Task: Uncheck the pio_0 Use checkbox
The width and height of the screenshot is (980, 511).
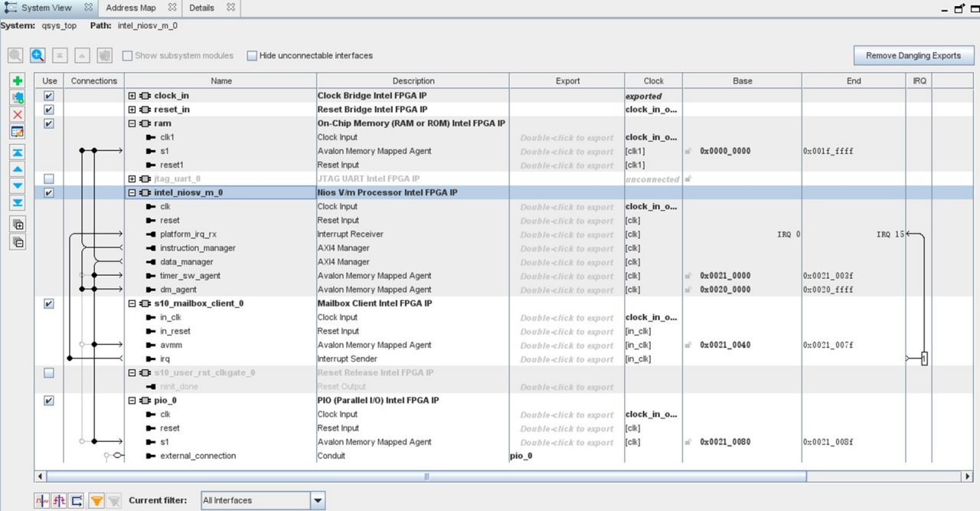Action: 49,400
